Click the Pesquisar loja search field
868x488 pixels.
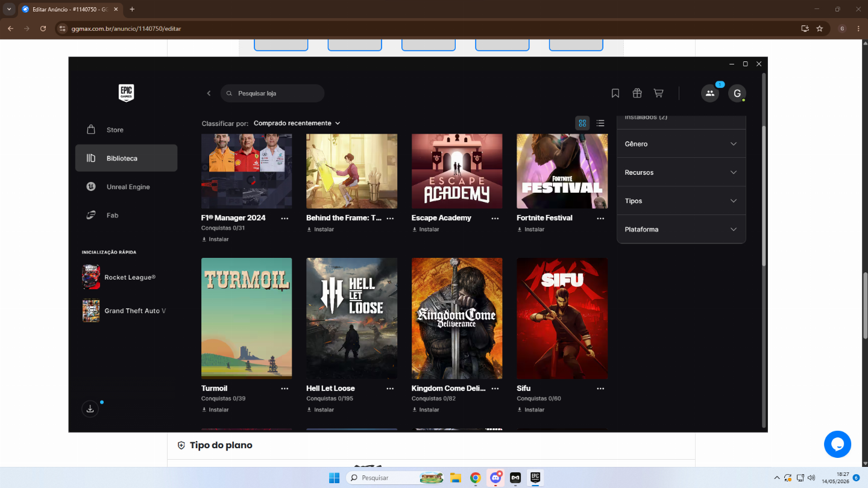[272, 93]
